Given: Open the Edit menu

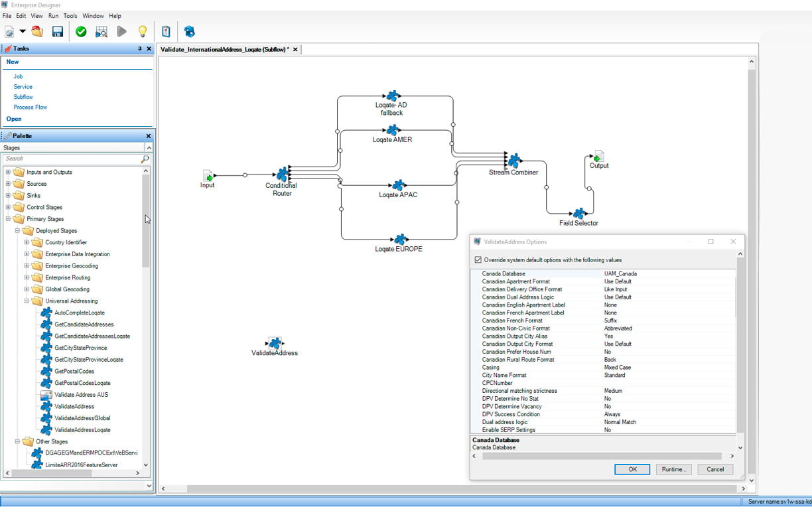Looking at the screenshot, I should coord(21,16).
